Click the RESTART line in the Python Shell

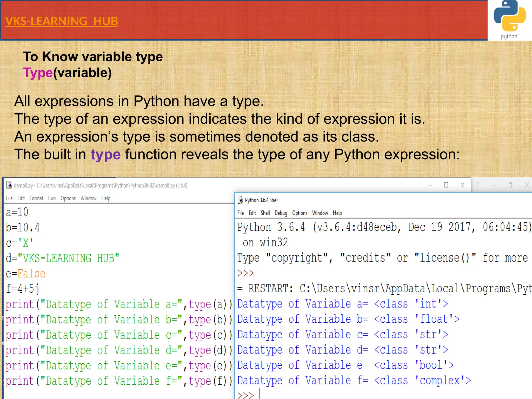click(384, 289)
